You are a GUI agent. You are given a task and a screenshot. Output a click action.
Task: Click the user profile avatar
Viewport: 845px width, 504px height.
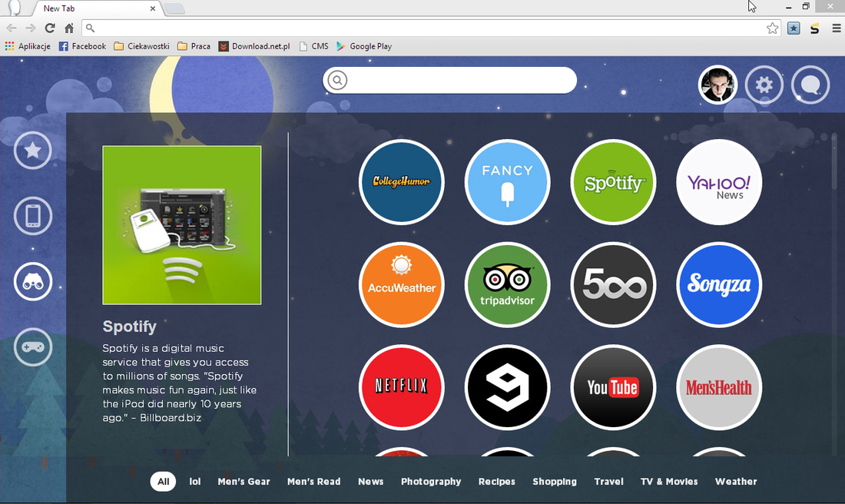pyautogui.click(x=717, y=85)
